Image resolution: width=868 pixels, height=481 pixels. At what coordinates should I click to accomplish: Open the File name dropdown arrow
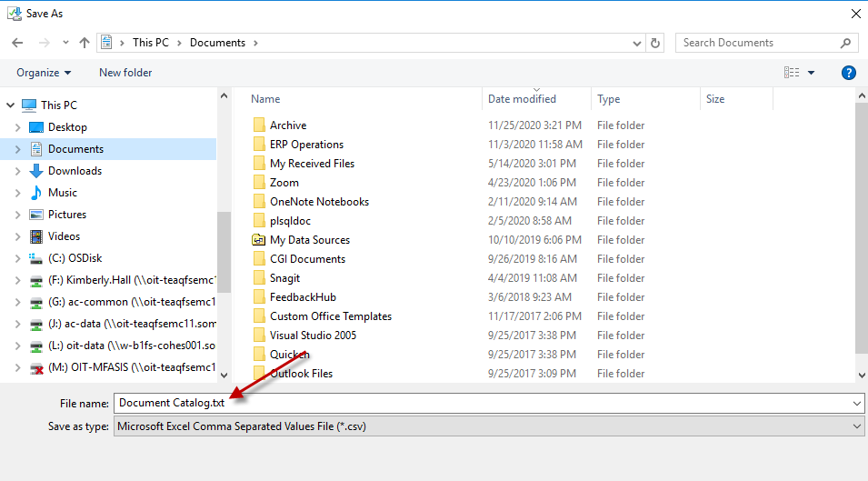857,404
